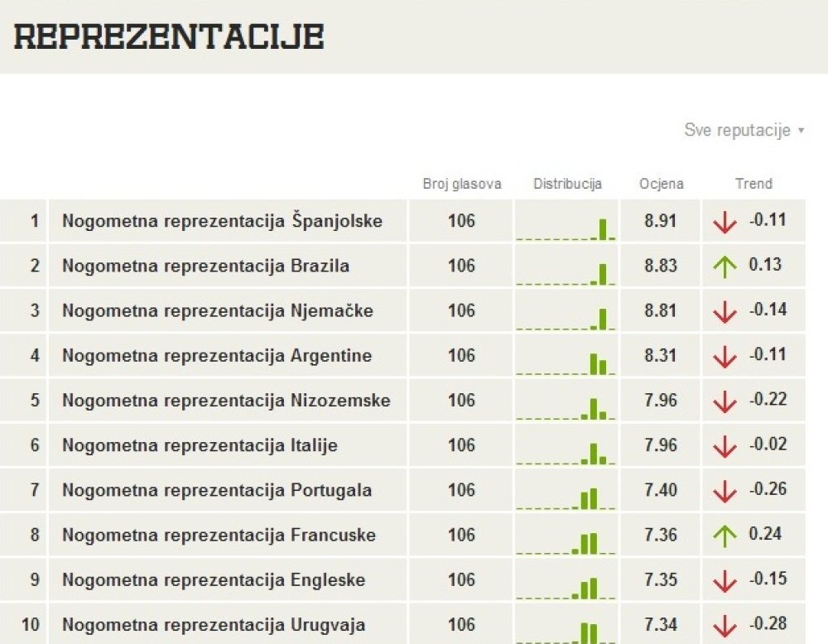Screen dimensions: 828x644
Task: Click the red down arrow for Španjolske
Action: tap(724, 222)
